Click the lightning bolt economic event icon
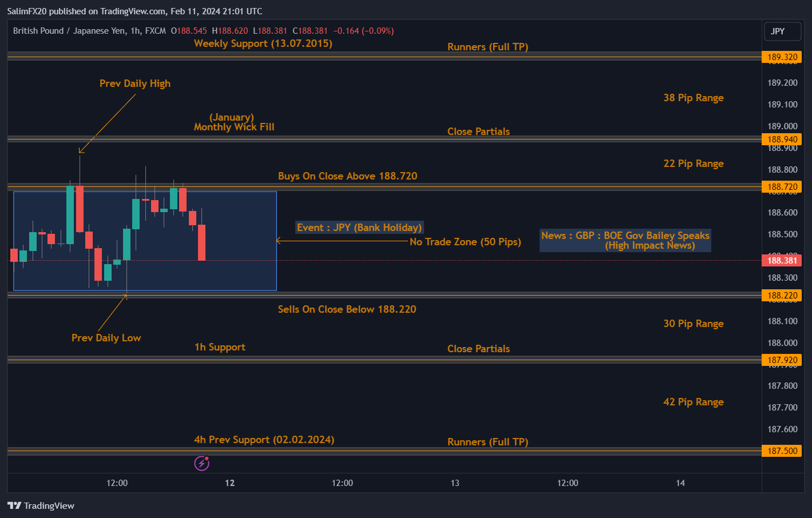Image resolution: width=812 pixels, height=518 pixels. 201,463
